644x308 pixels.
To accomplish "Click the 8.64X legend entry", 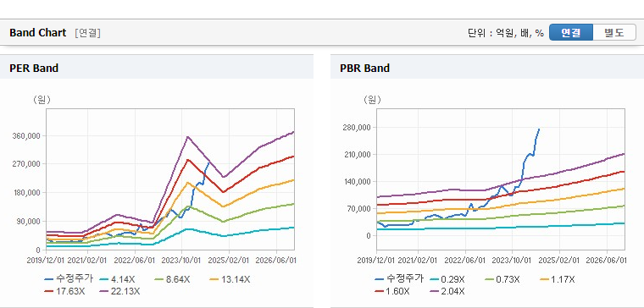I will [173, 280].
